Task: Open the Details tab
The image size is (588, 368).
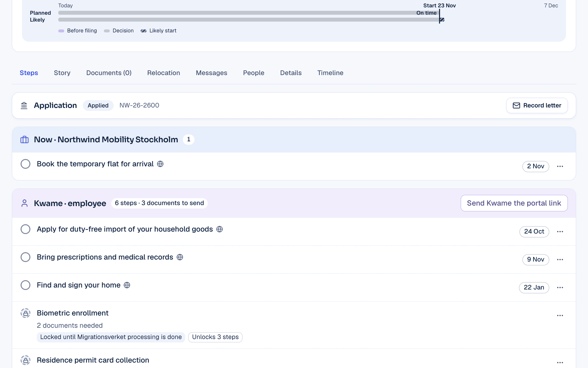Action: pos(291,73)
